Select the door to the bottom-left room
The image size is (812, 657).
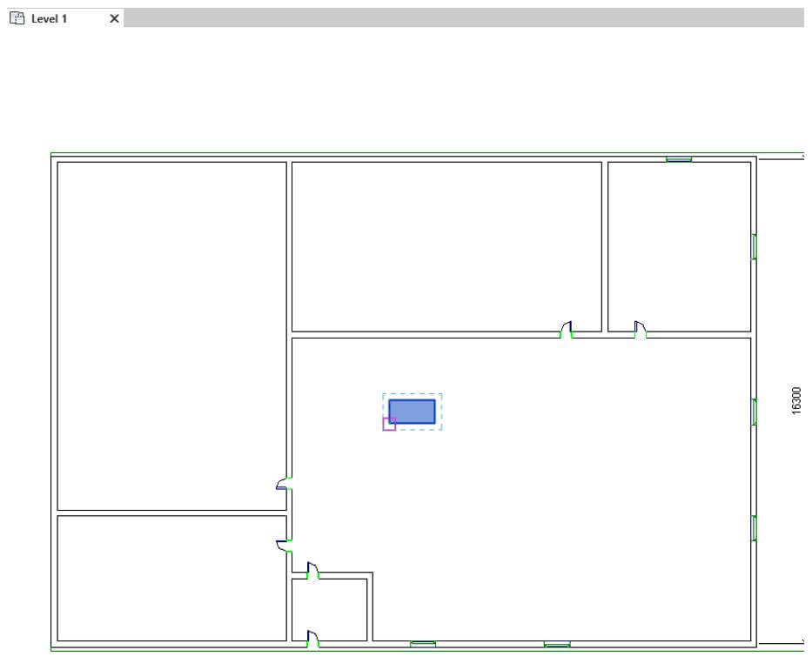[282, 544]
